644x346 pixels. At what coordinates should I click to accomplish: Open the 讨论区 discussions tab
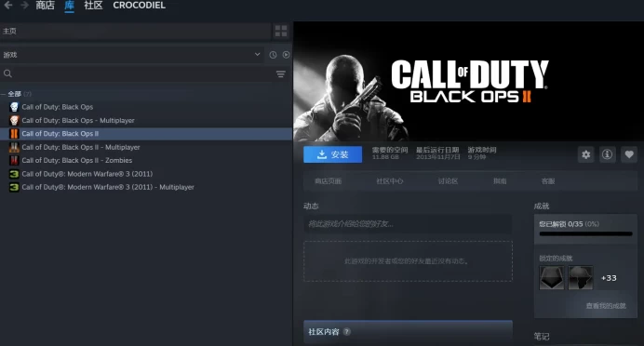448,181
